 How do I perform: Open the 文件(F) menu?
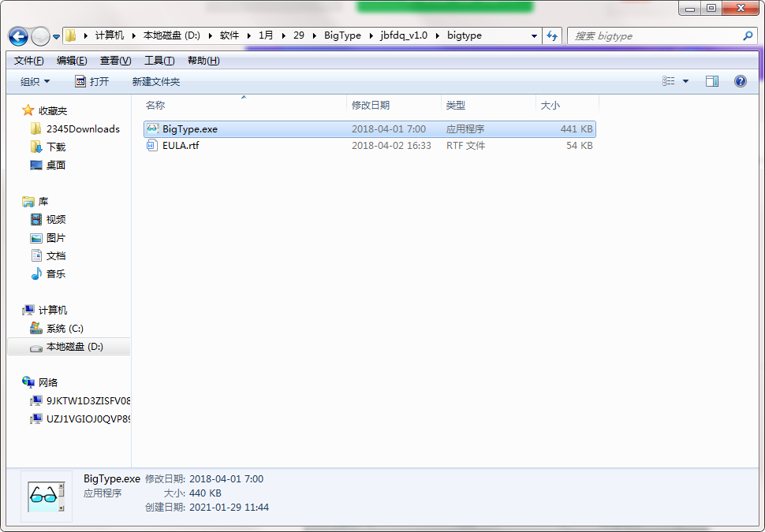pyautogui.click(x=28, y=61)
